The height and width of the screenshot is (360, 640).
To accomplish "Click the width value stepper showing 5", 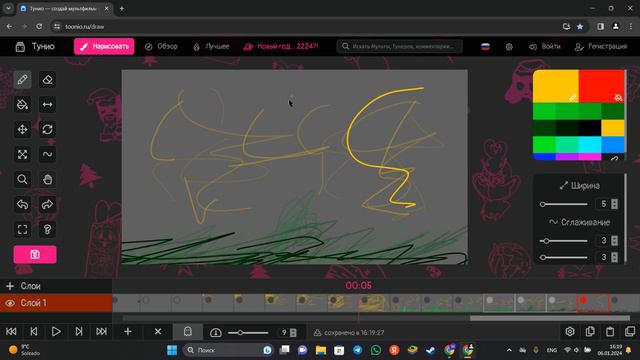I will [x=614, y=204].
